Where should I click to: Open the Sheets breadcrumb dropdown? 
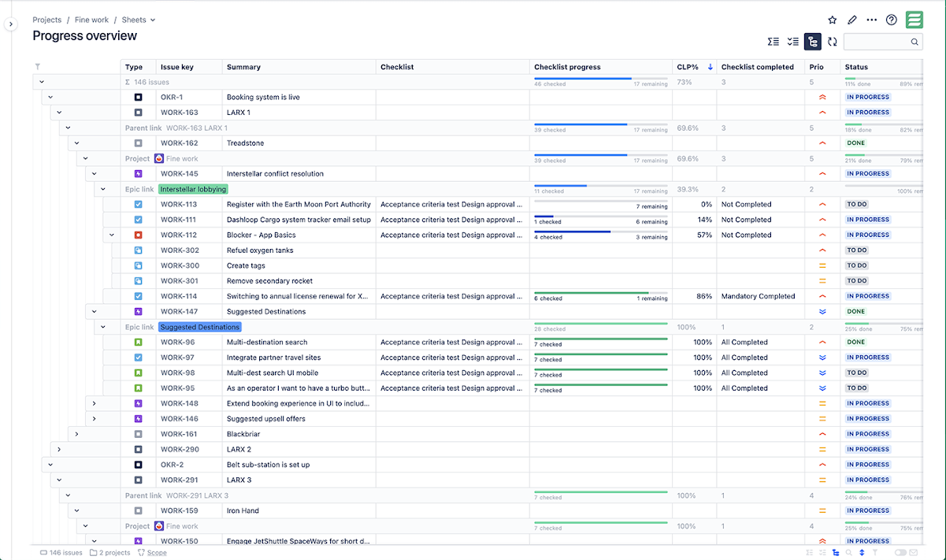pyautogui.click(x=139, y=20)
